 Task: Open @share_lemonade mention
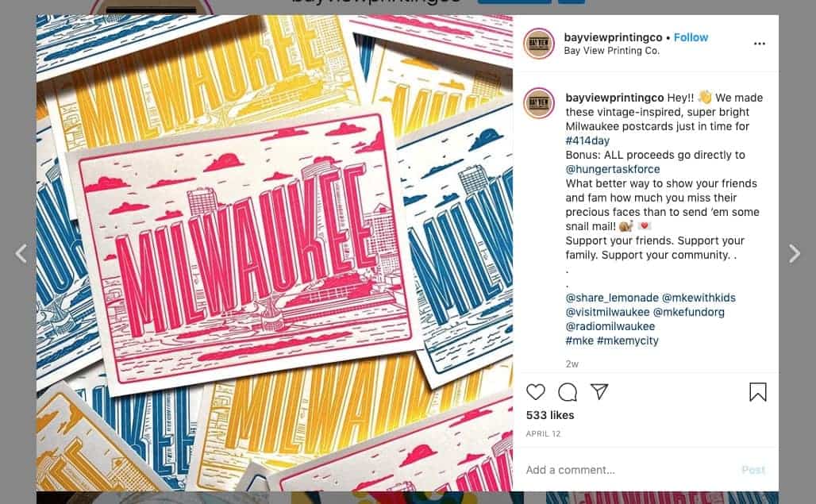[612, 298]
